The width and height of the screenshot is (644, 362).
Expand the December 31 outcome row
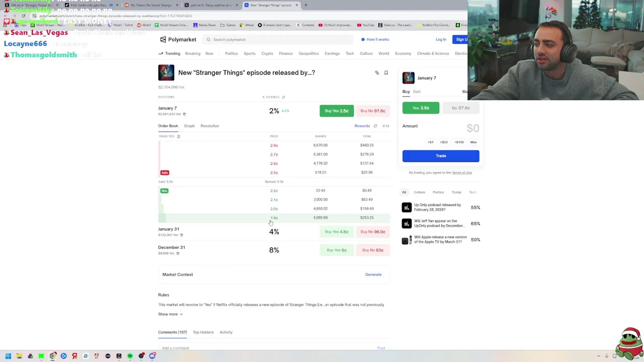pyautogui.click(x=274, y=250)
